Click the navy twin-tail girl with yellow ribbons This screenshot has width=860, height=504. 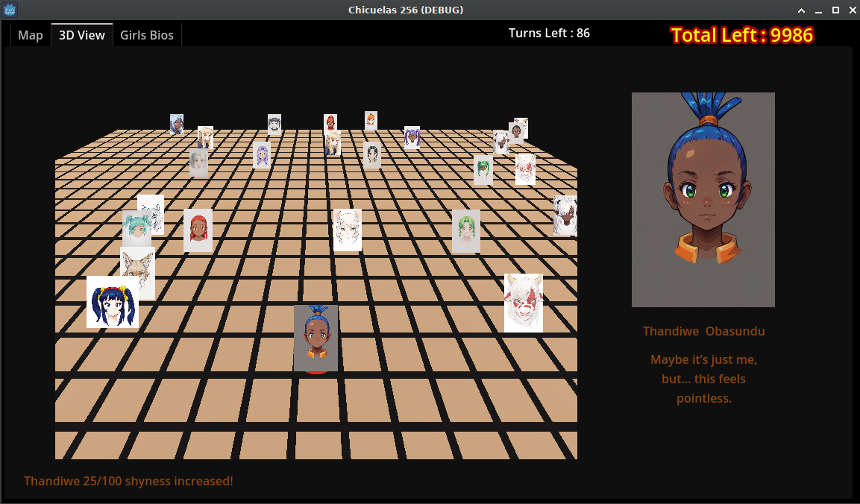point(113,302)
